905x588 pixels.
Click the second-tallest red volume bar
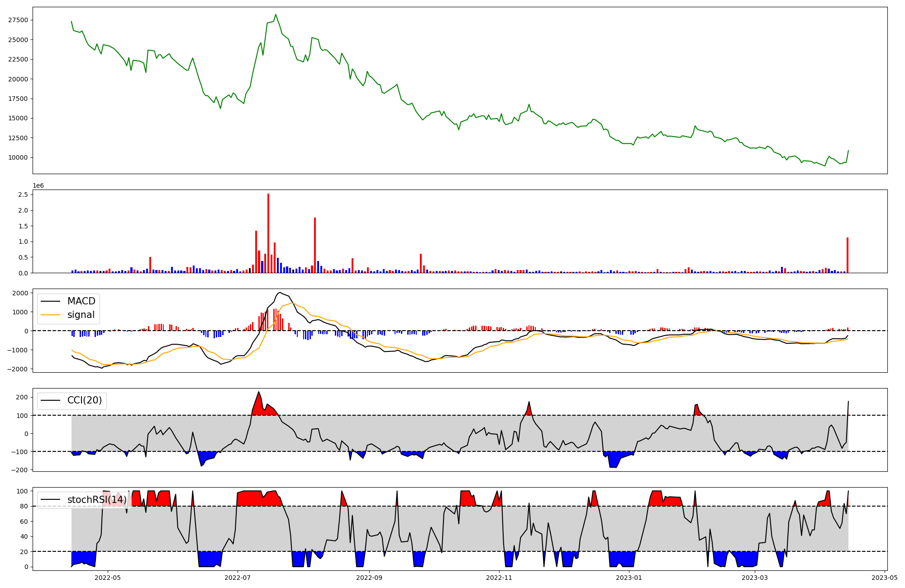pos(315,245)
